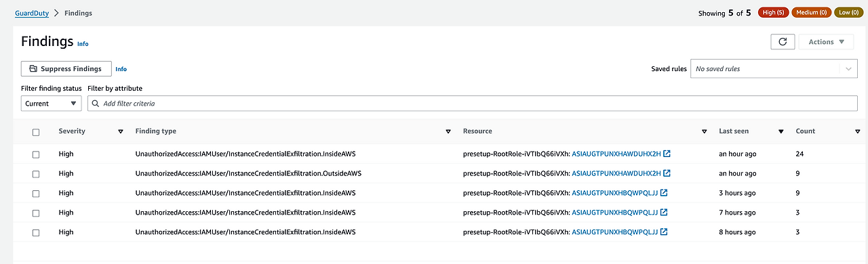The height and width of the screenshot is (264, 868).
Task: Toggle the select-all findings checkbox
Action: tap(36, 132)
